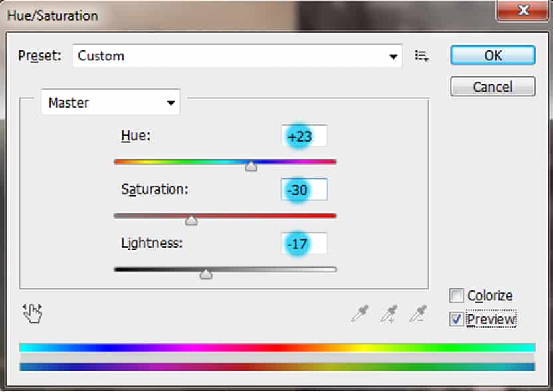Select the Eyedropper tool
Image resolution: width=553 pixels, height=392 pixels.
360,314
